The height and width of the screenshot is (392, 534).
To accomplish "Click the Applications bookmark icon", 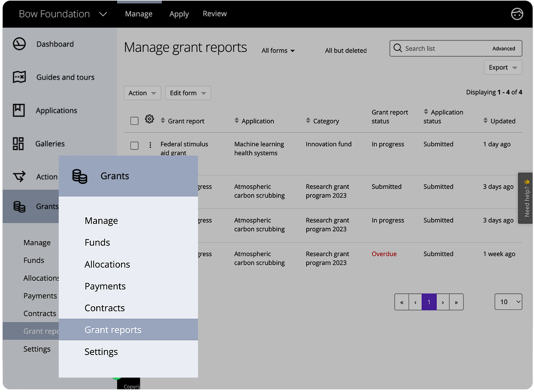I will (19, 110).
